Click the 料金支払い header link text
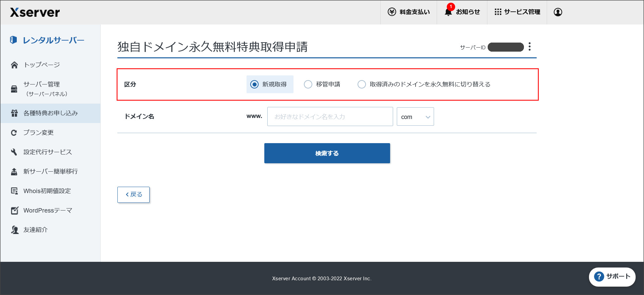This screenshot has height=295, width=644. pos(415,12)
